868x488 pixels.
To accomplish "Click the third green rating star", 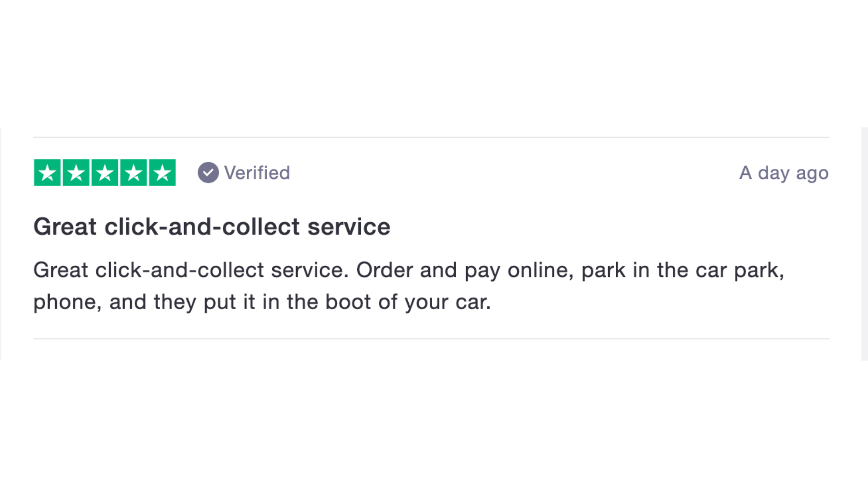I will (105, 173).
